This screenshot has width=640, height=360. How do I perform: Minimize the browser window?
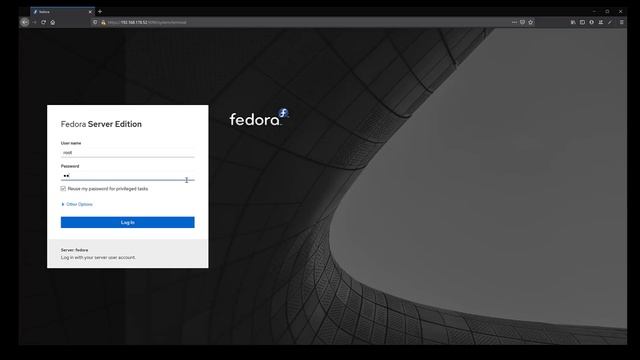click(x=594, y=11)
